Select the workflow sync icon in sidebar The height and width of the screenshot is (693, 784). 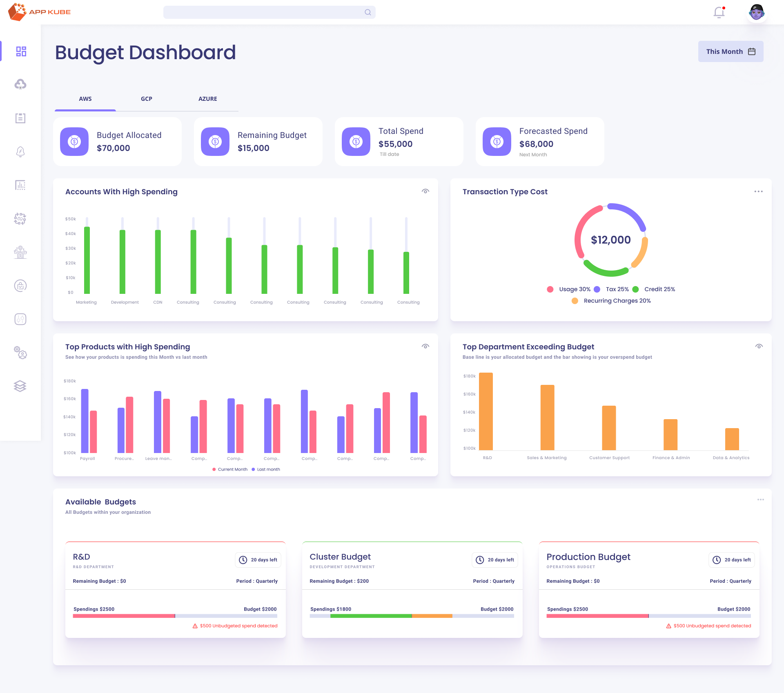20,219
